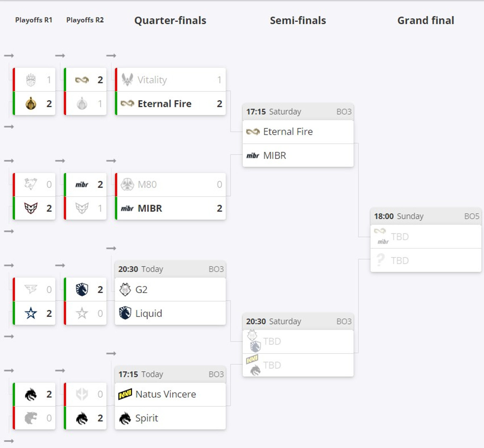Open the 17:15 Saturday semi-final header
Viewport: 484px width, 448px height.
click(298, 112)
